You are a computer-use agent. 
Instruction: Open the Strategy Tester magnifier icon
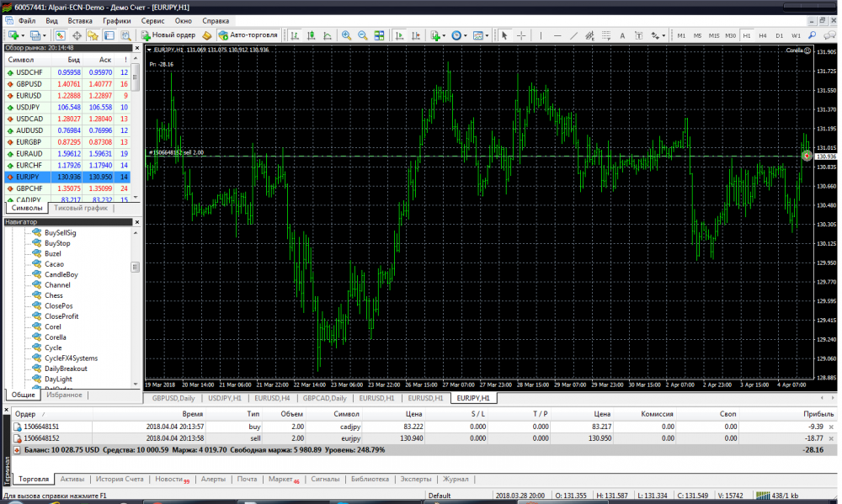tap(125, 35)
